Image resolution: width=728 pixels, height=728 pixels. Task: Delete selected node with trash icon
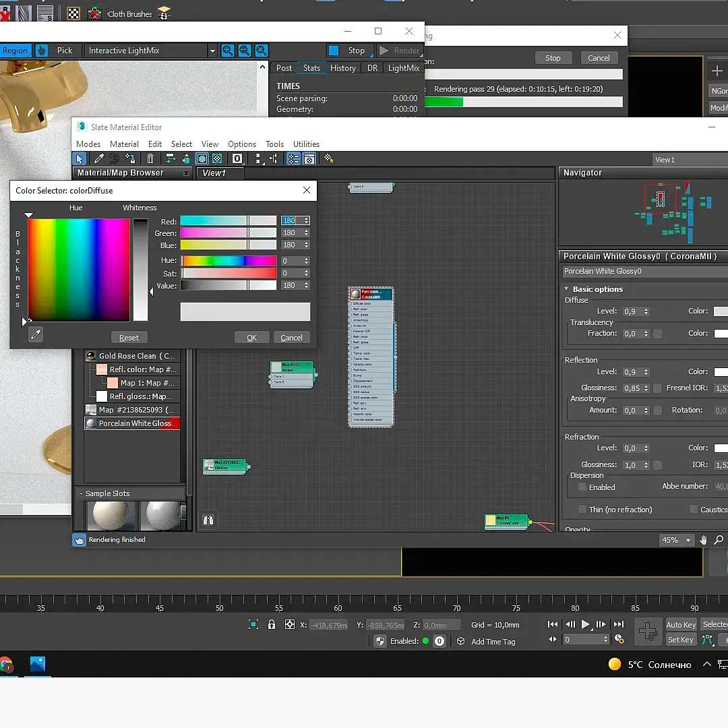click(x=150, y=159)
